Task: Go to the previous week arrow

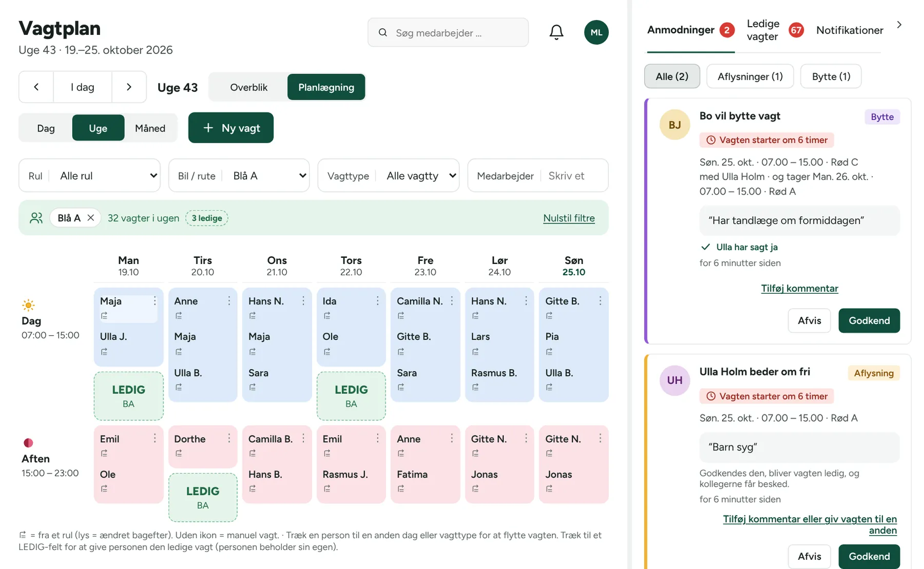Action: [36, 87]
